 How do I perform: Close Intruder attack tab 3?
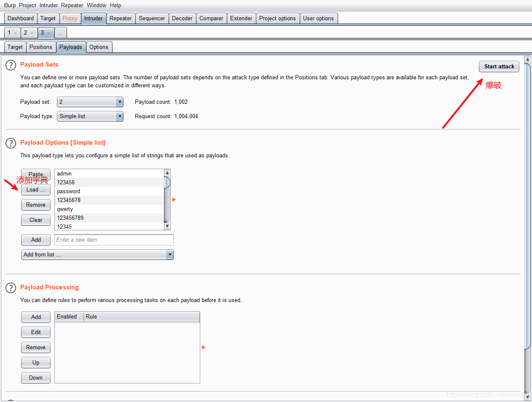[48, 33]
